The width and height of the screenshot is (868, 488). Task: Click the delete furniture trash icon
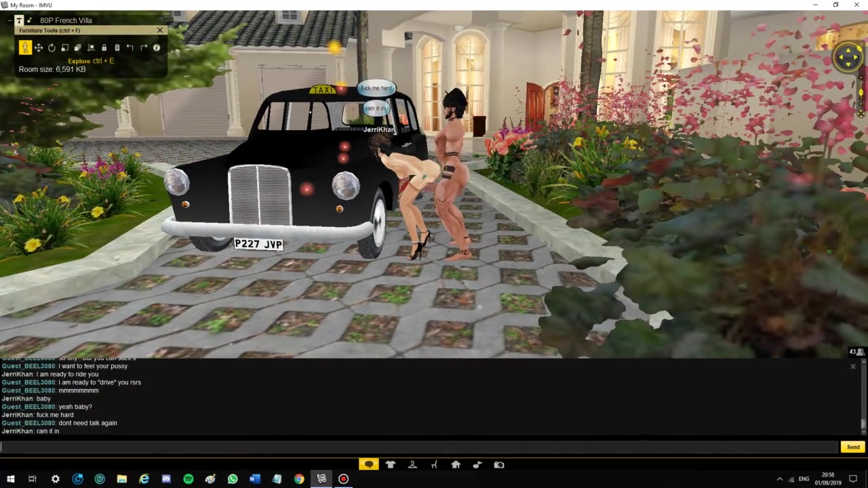tap(117, 47)
